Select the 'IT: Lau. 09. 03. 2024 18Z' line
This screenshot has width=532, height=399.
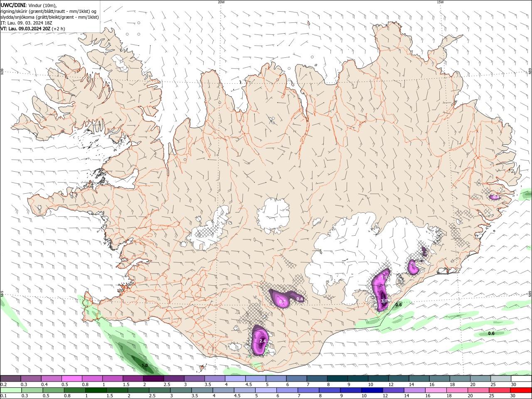click(x=26, y=23)
